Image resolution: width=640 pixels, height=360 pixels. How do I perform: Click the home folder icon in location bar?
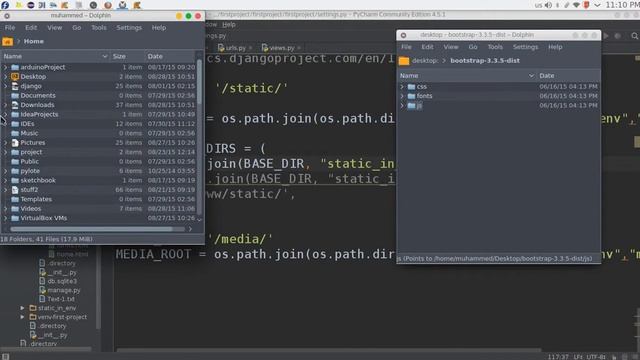point(7,41)
